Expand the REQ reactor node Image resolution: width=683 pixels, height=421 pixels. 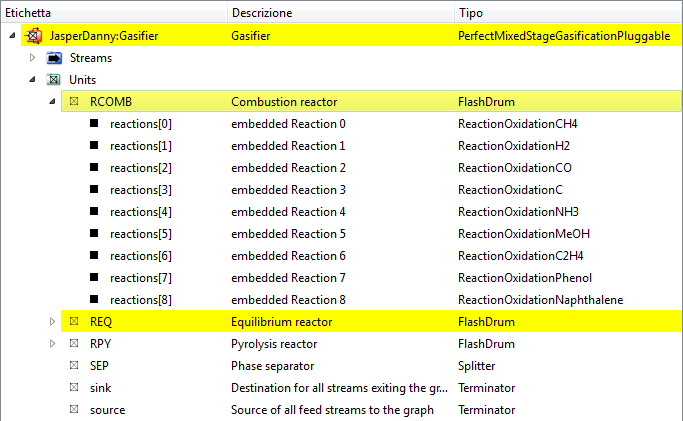[x=52, y=322]
